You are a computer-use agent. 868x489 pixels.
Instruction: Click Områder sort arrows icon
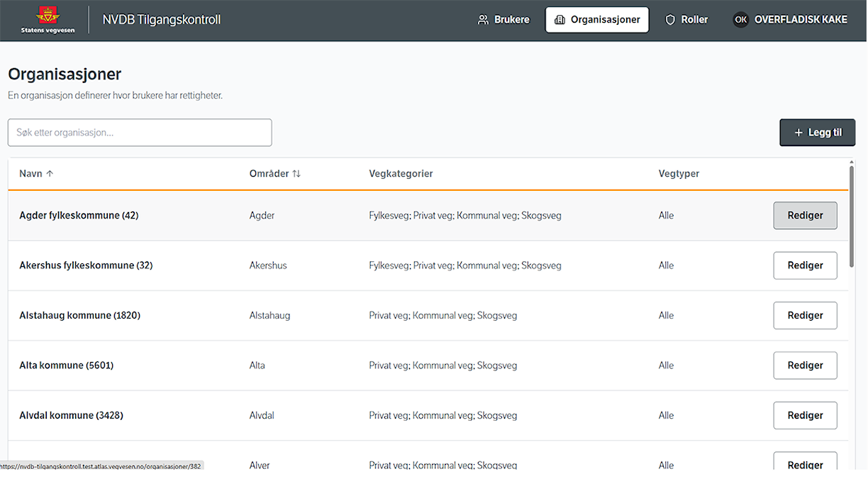(296, 174)
